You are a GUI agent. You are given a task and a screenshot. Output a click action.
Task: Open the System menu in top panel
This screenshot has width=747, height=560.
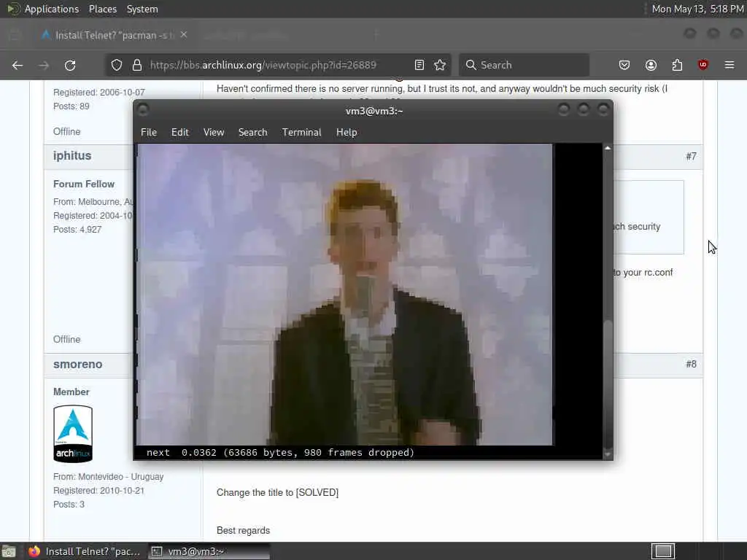point(142,9)
